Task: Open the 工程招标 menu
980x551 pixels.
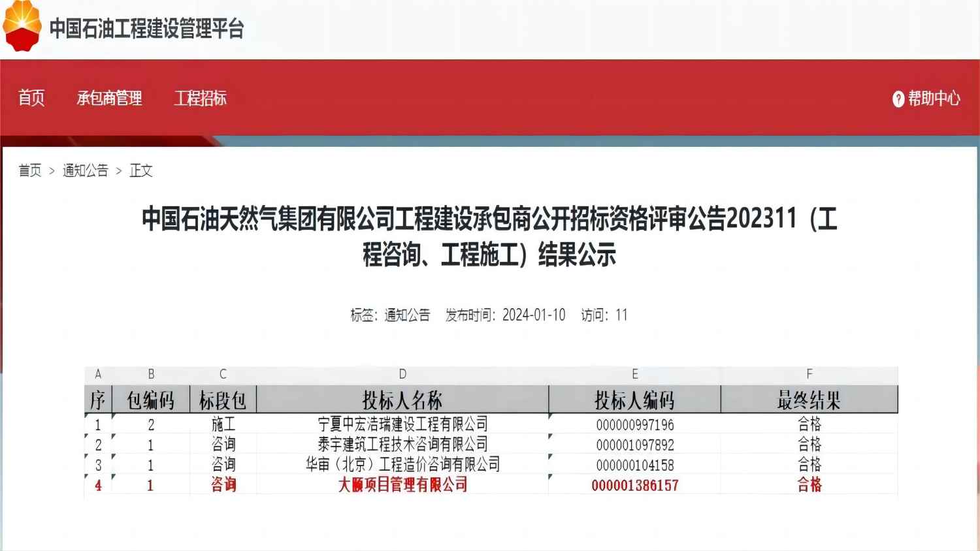Action: click(x=200, y=99)
